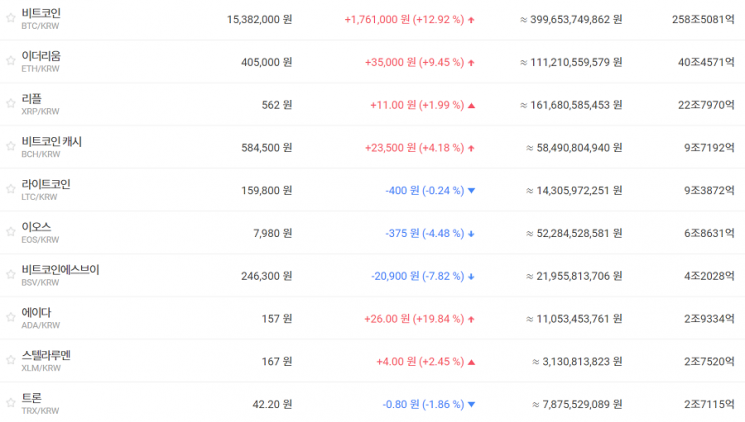Toggle favorite star for 이오스
The height and width of the screenshot is (422, 745).
click(10, 232)
